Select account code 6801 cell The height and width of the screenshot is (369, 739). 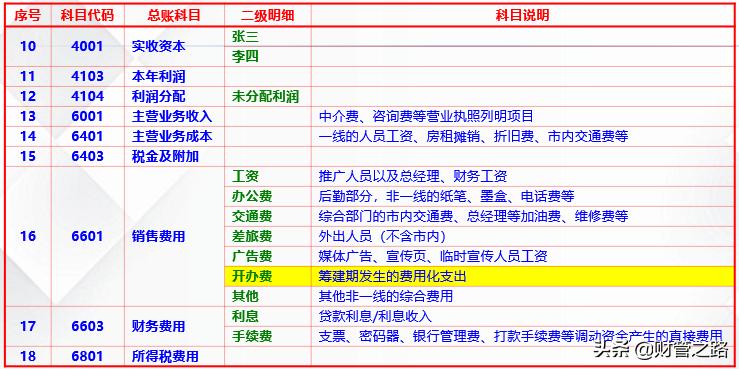pyautogui.click(x=87, y=356)
